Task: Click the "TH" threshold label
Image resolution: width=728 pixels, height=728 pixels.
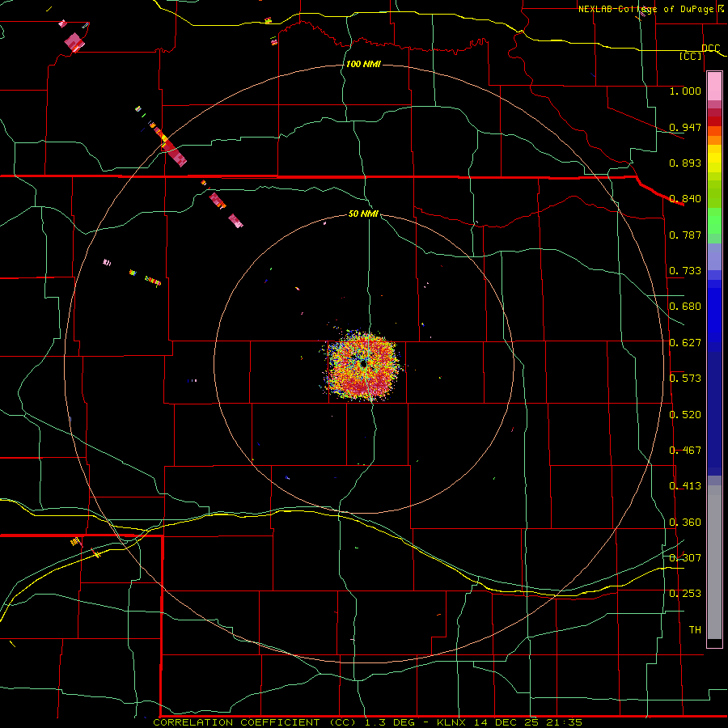Action: (x=695, y=630)
